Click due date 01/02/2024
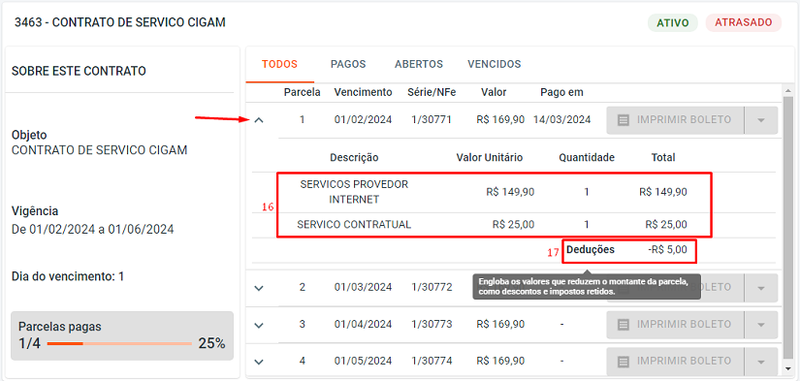 (363, 120)
